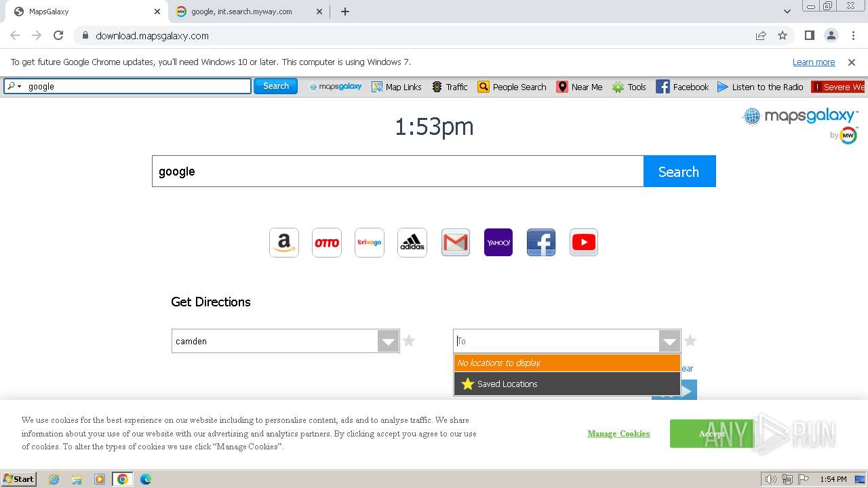Focus the main google search field
The height and width of the screenshot is (488, 868).
397,171
